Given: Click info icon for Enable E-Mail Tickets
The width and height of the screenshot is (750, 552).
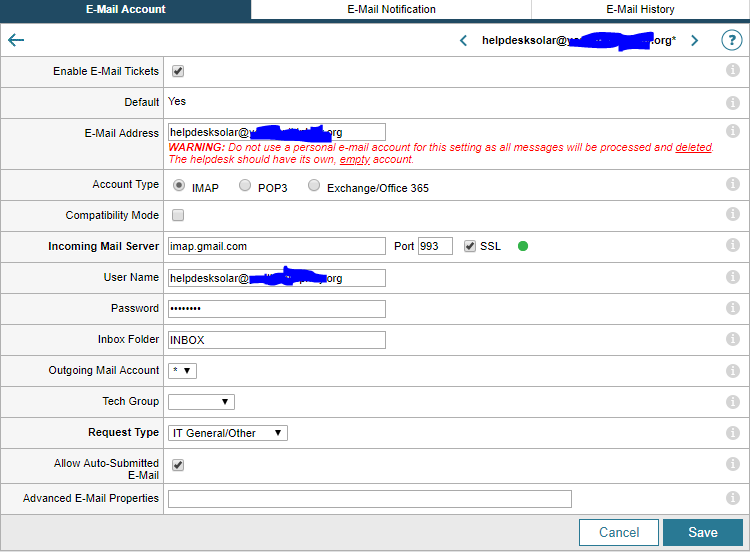Looking at the screenshot, I should pos(733,70).
